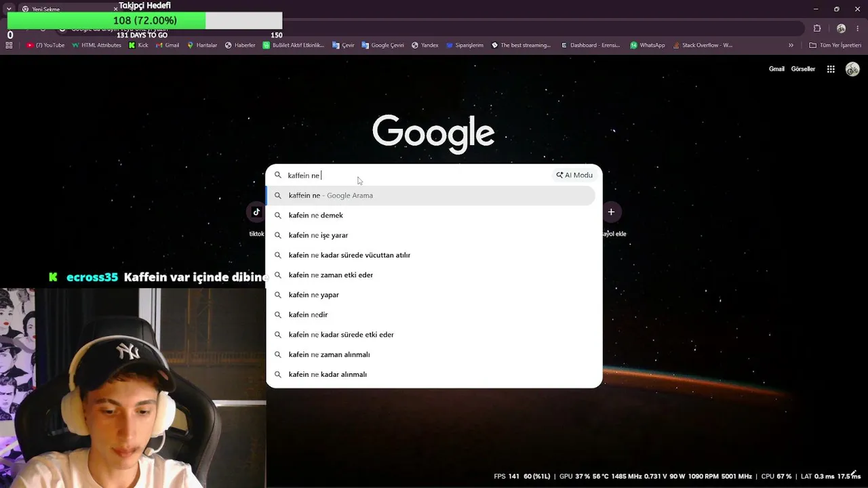Open the YouTube bookmark

click(45, 45)
